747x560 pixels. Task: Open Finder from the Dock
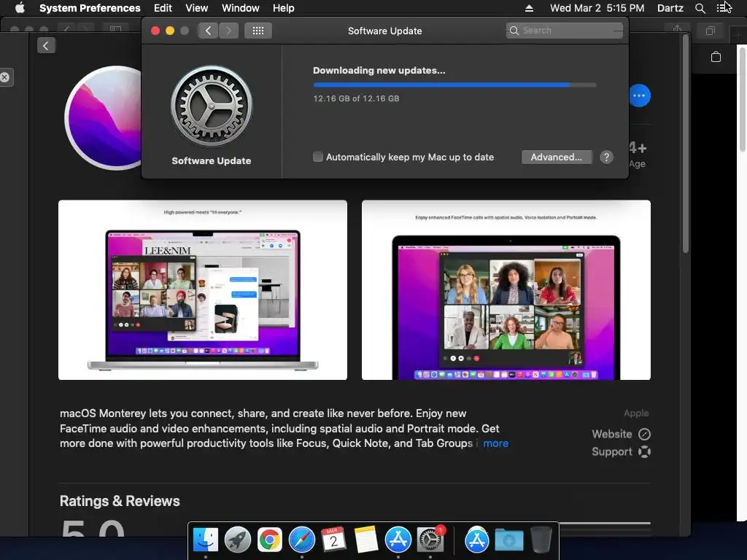tap(205, 540)
